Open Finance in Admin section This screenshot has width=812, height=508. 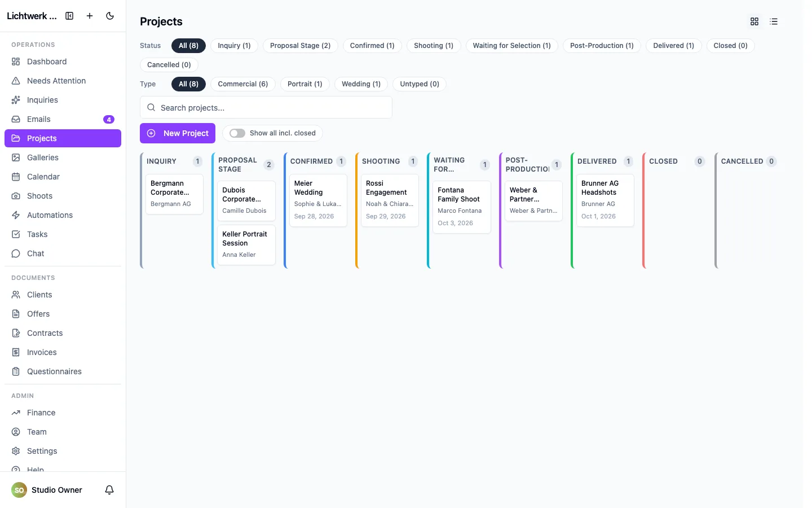[63, 413]
